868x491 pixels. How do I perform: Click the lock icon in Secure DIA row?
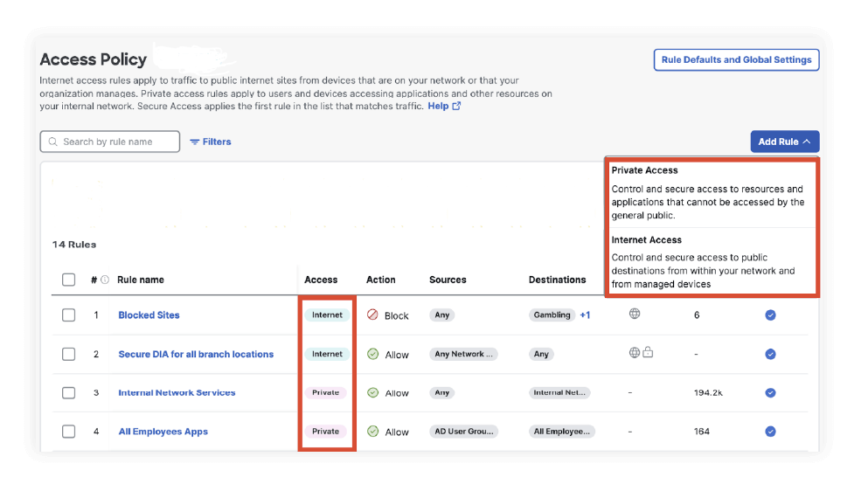[x=648, y=353]
